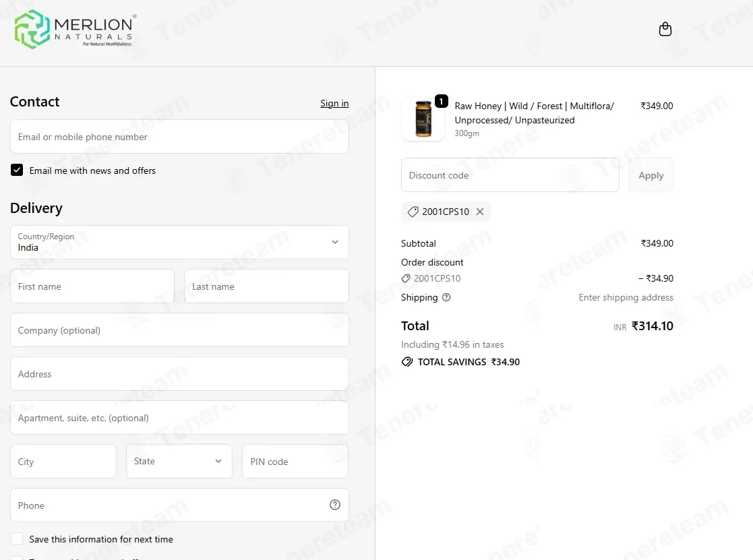Screen dimensions: 753x560
Task: Open the Country/Region dropdown
Action: tap(179, 243)
